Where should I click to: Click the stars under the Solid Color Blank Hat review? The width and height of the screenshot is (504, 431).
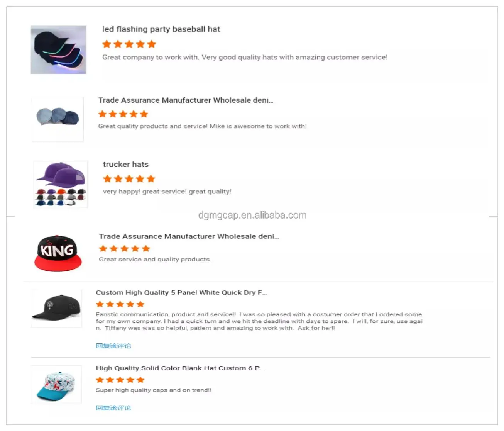(x=120, y=380)
